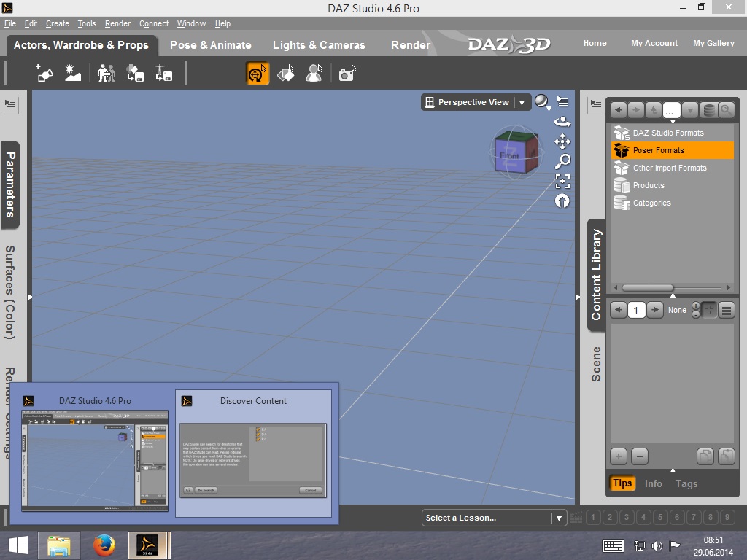Go back in Content Library navigation
The image size is (747, 560).
(619, 110)
